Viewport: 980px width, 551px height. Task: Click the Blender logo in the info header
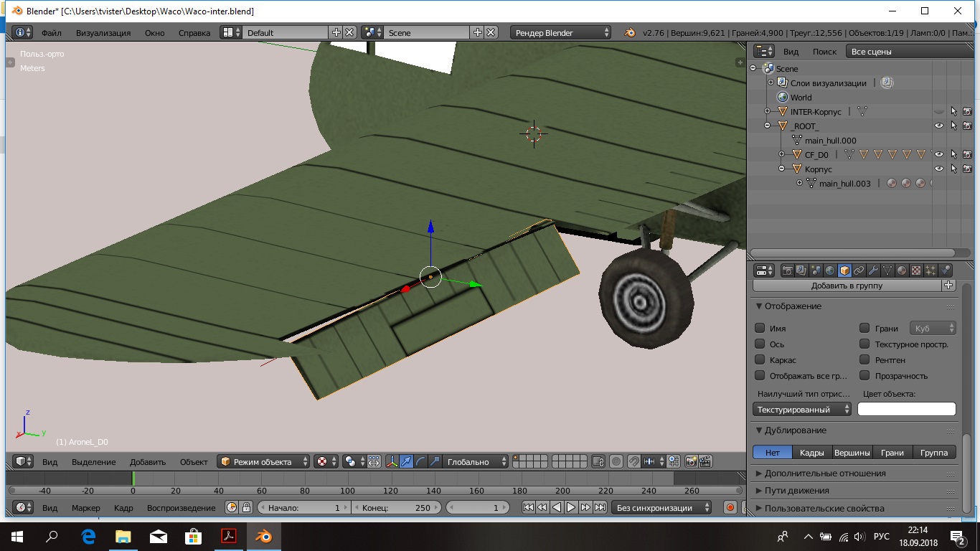[630, 32]
